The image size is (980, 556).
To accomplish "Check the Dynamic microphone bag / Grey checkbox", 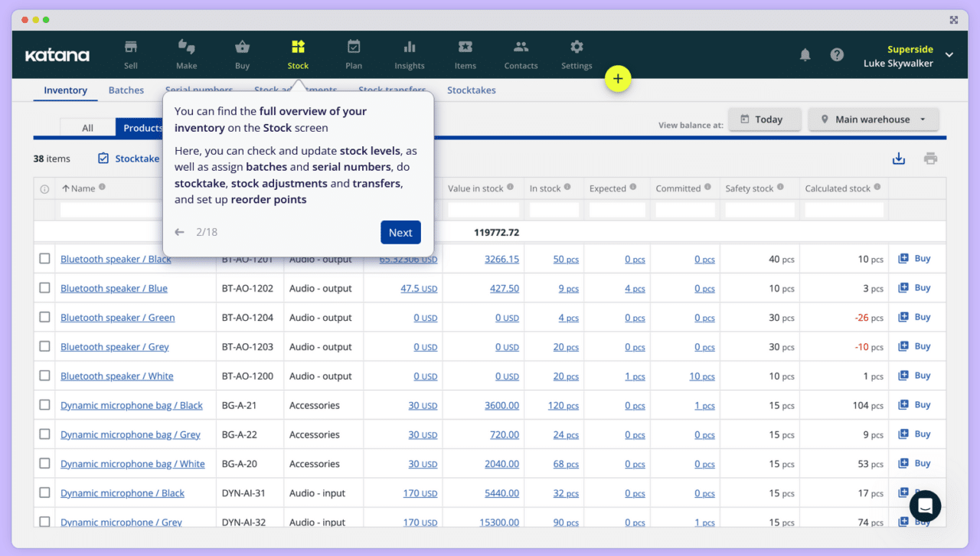I will tap(44, 434).
